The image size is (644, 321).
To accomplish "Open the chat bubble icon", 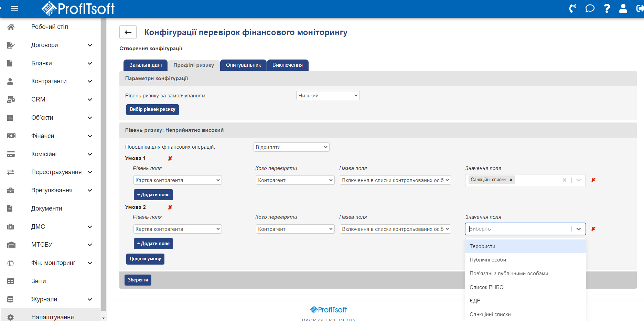I will pyautogui.click(x=590, y=8).
